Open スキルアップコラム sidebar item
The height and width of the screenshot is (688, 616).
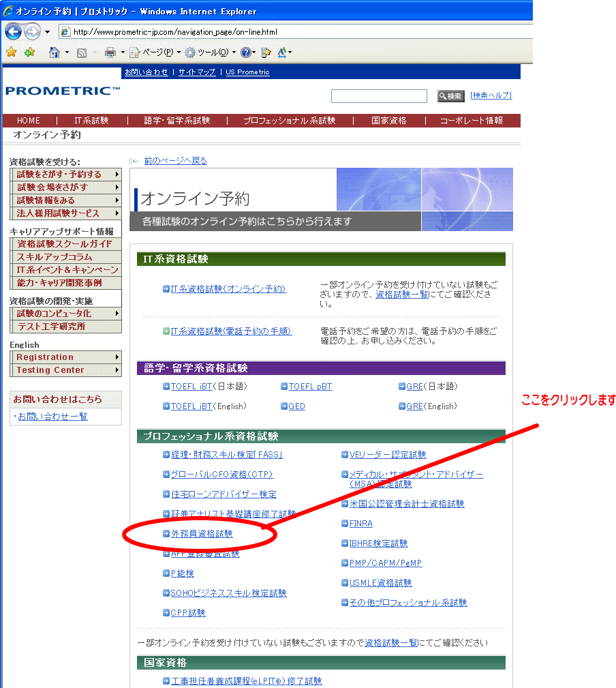tap(66, 257)
